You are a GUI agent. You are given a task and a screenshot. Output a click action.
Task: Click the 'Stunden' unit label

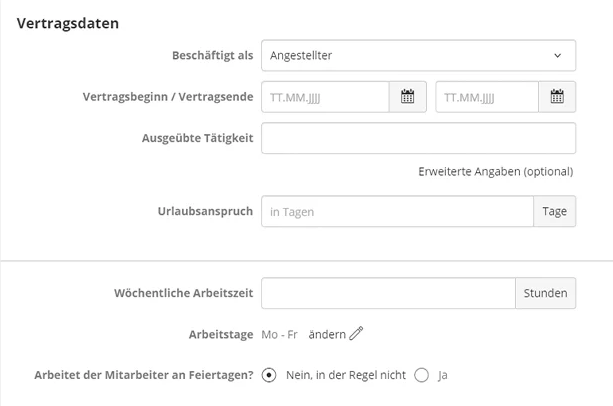pyautogui.click(x=545, y=293)
